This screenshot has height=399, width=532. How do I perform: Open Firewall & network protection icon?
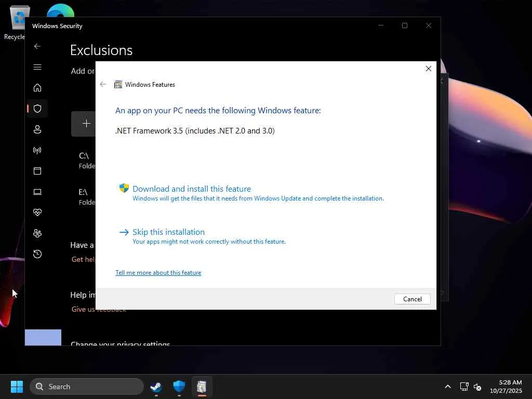[37, 150]
